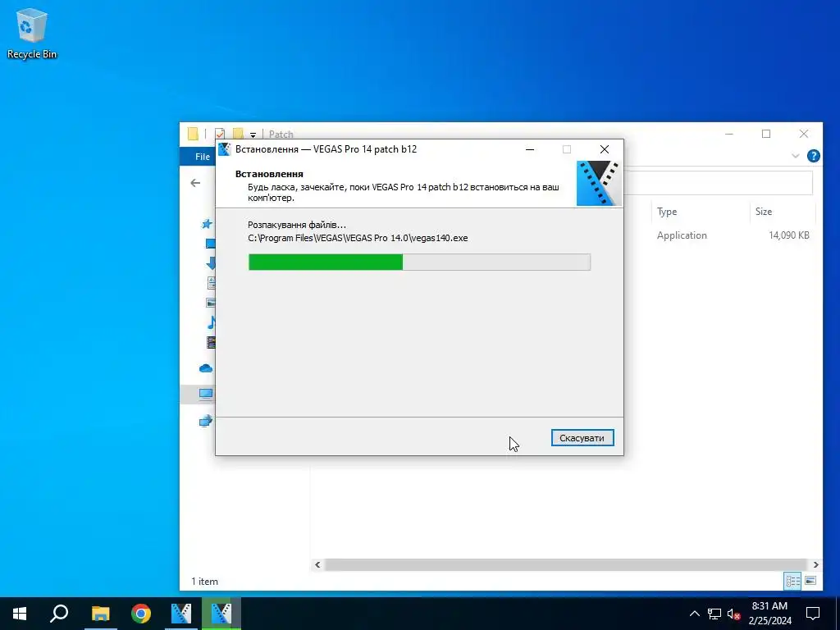Open Explorer Help question mark icon
840x630 pixels.
tap(813, 156)
